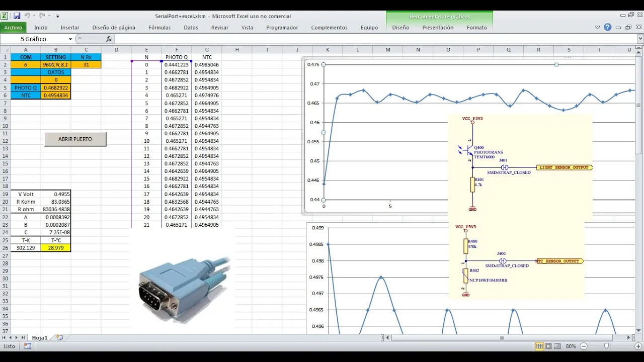This screenshot has height=362, width=644.
Task: Open the chart tools Presentación tab
Action: pos(438,28)
